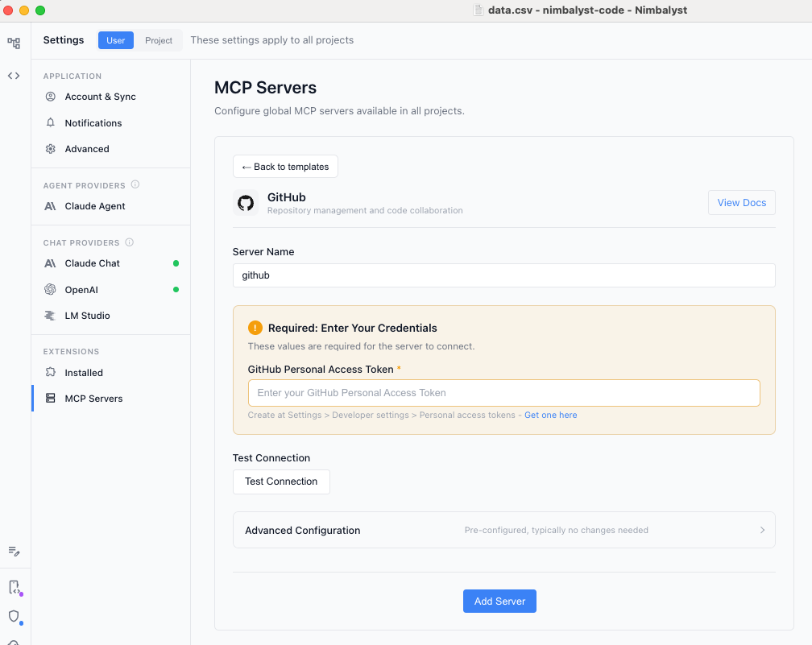
Task: Open Advanced settings
Action: click(111, 148)
